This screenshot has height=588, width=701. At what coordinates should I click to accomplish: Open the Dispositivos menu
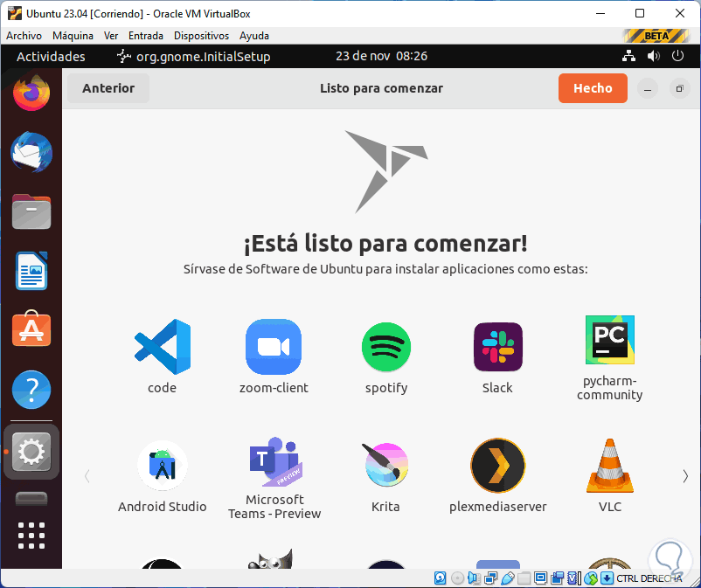coord(201,36)
